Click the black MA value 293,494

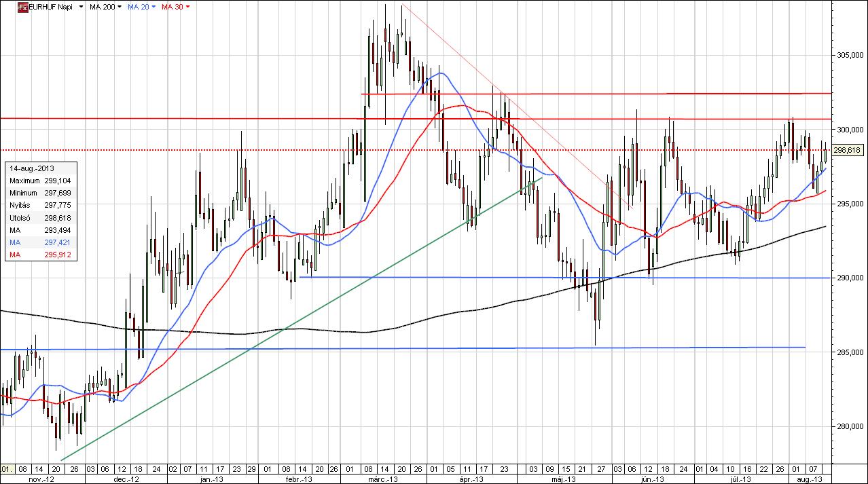(58, 230)
